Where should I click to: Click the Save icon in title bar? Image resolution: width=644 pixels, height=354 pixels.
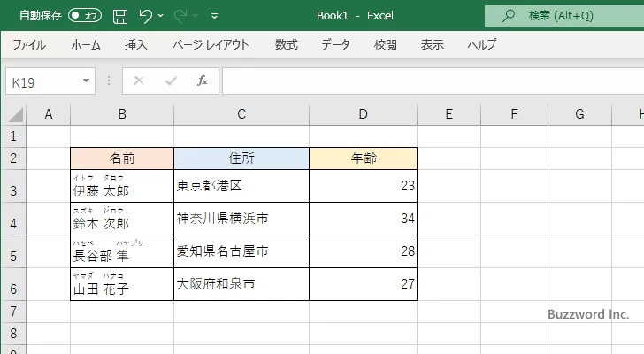[120, 17]
